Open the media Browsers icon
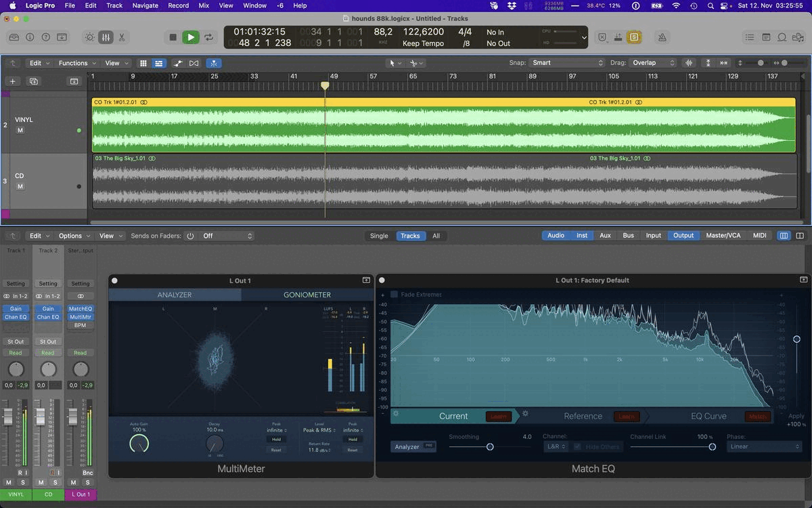Screen dimensions: 812x508 798,37
